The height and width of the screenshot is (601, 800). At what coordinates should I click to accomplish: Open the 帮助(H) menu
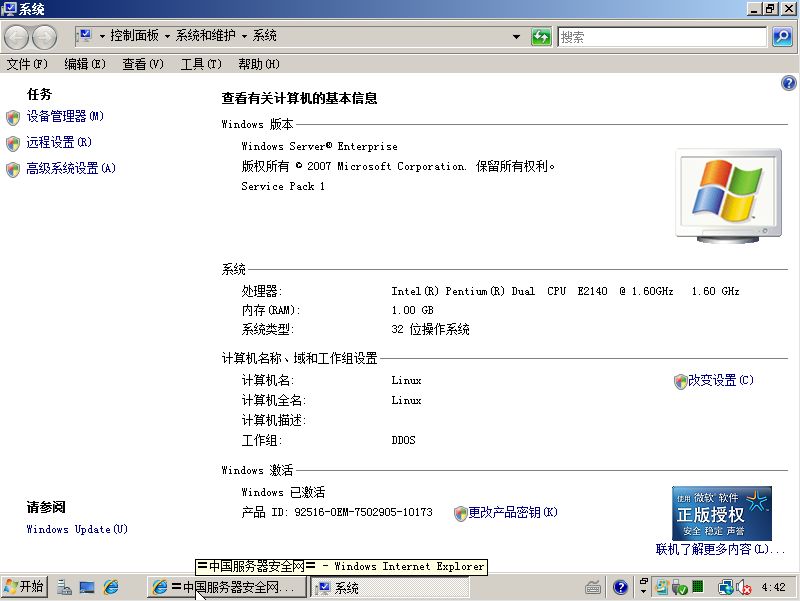click(x=259, y=64)
